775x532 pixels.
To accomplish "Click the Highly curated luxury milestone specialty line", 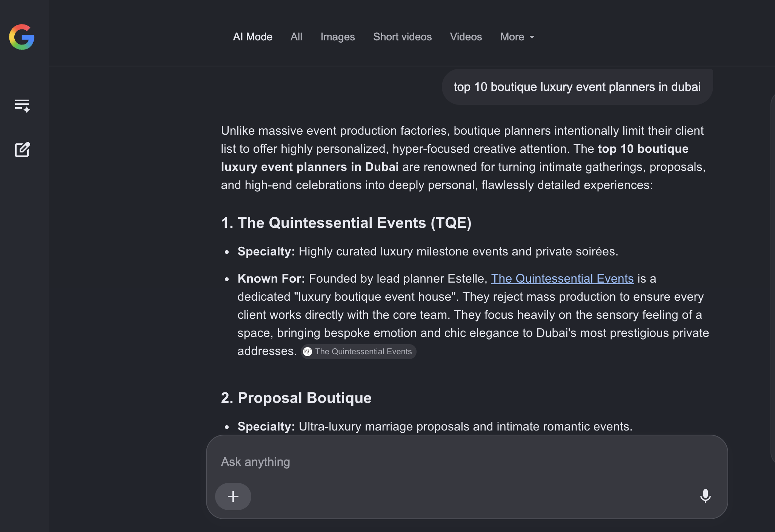I will click(x=428, y=251).
